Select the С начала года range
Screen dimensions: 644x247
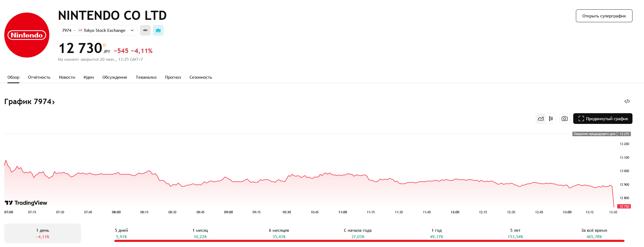358,233
